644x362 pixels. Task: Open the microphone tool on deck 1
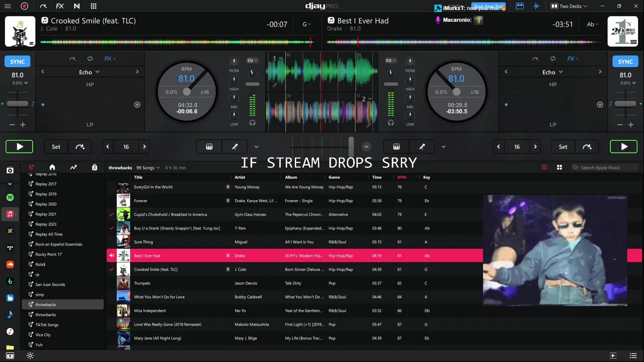click(x=234, y=147)
